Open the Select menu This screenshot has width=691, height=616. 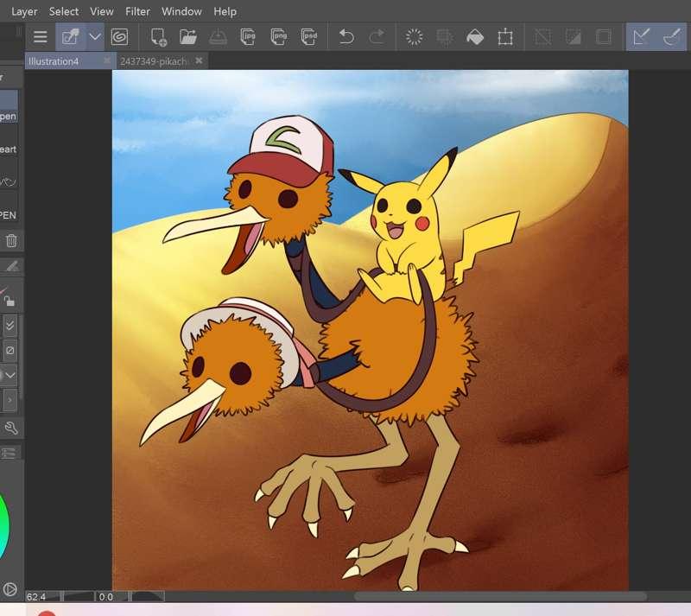click(64, 11)
